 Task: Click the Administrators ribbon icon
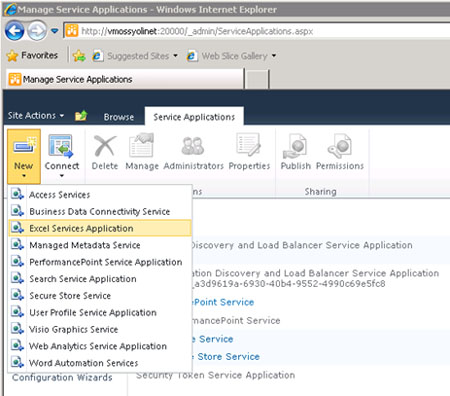click(x=193, y=146)
